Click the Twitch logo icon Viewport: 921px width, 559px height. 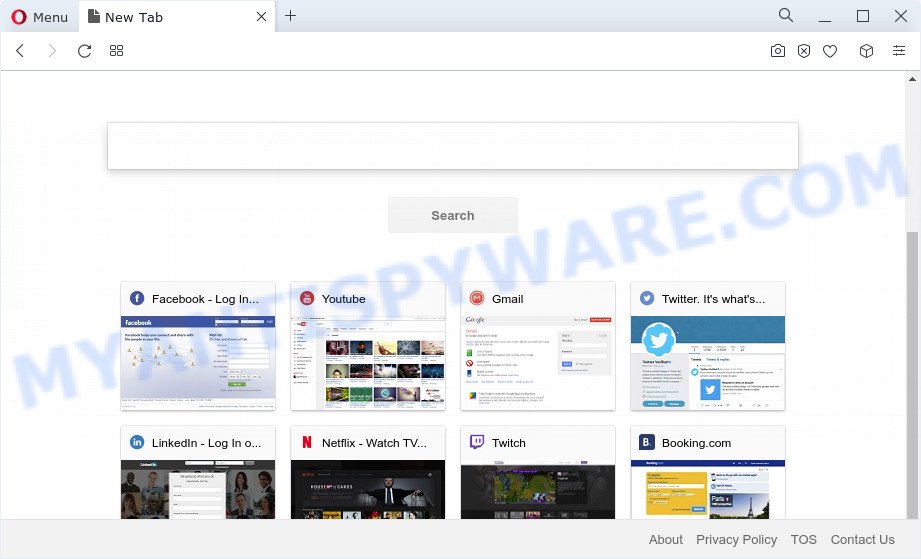(477, 442)
